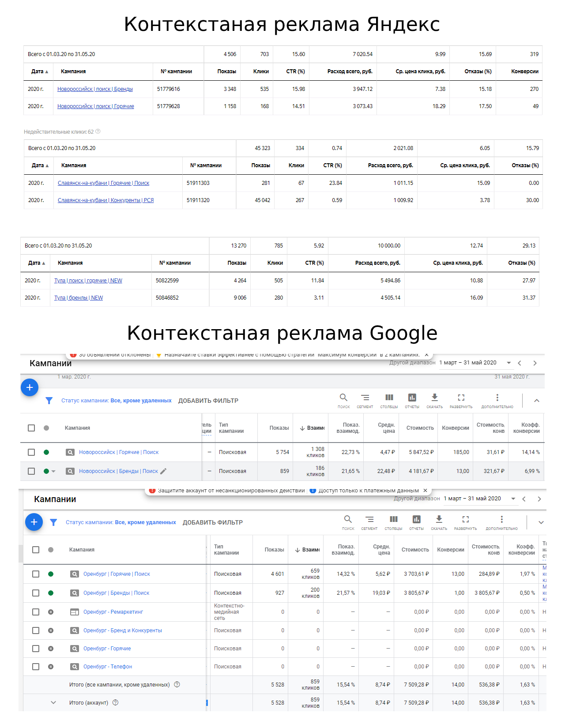Sort by Дата in the Тула Yandex table

pos(37,263)
